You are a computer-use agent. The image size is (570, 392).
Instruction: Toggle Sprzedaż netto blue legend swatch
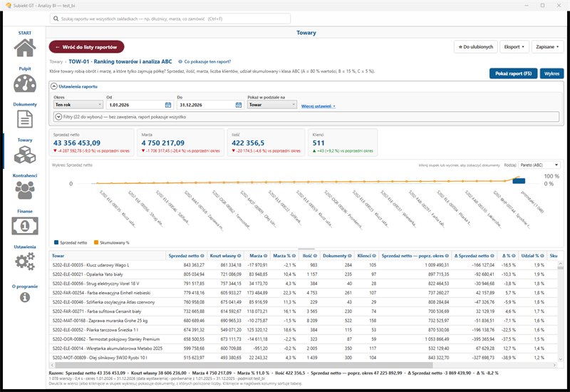tap(56, 242)
